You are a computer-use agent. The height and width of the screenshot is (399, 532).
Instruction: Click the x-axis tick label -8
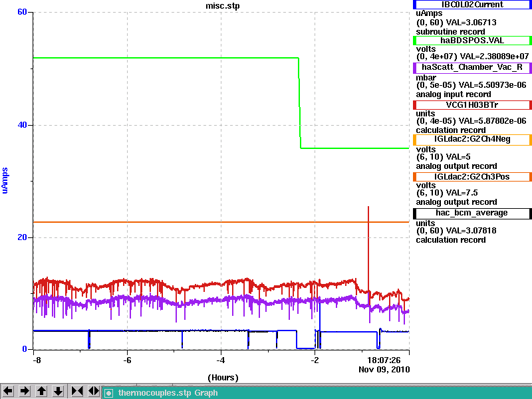(37, 360)
